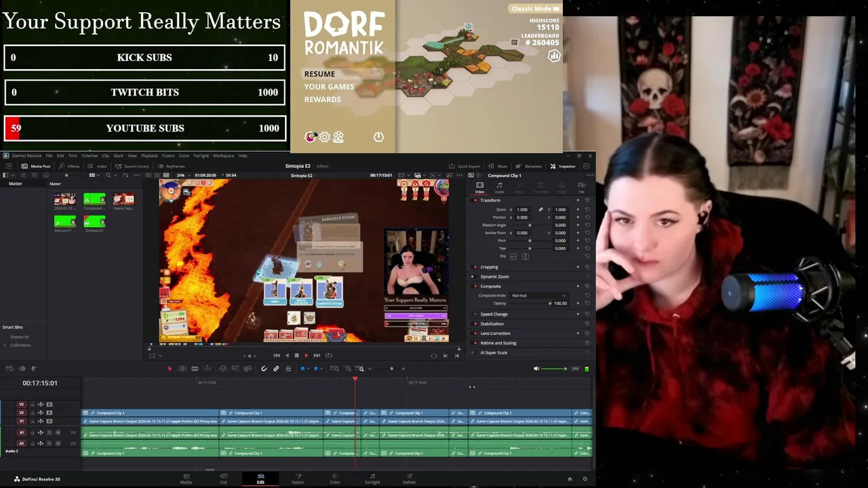Toggle Cropping section enable dot

(475, 267)
